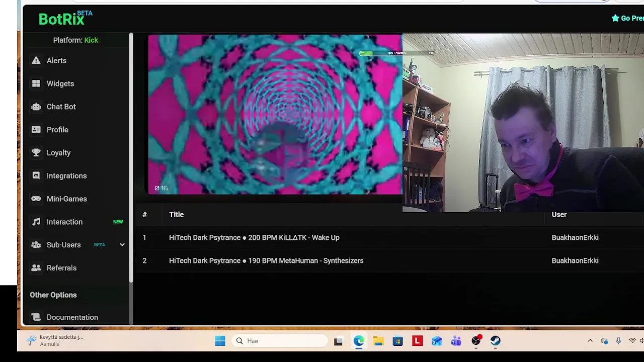Click the Sub-Users BETA label

[100, 245]
